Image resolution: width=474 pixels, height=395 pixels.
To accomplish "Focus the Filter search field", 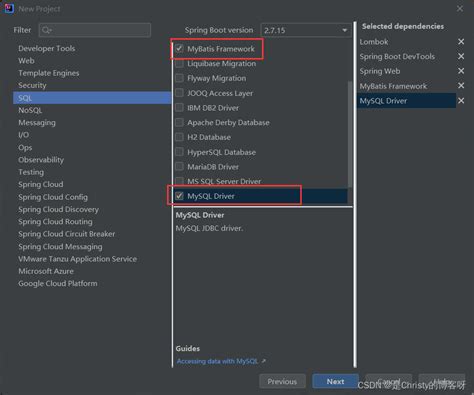I will [x=95, y=30].
